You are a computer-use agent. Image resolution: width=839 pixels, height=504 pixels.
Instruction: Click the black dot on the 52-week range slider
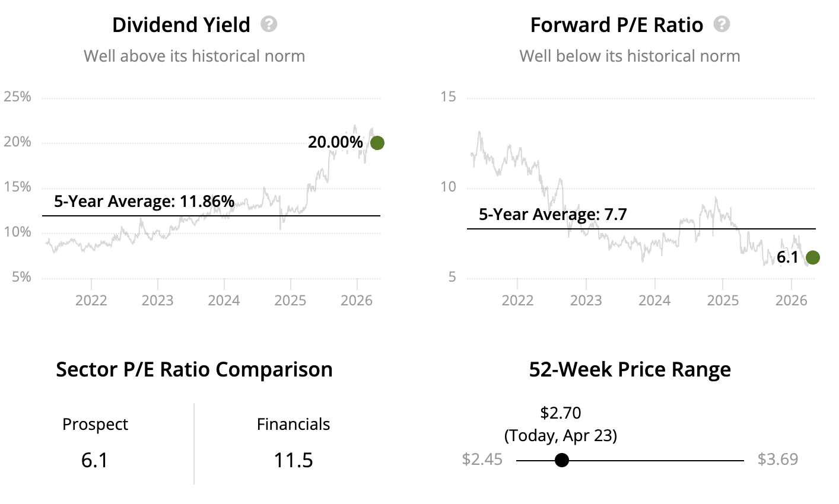pos(561,460)
